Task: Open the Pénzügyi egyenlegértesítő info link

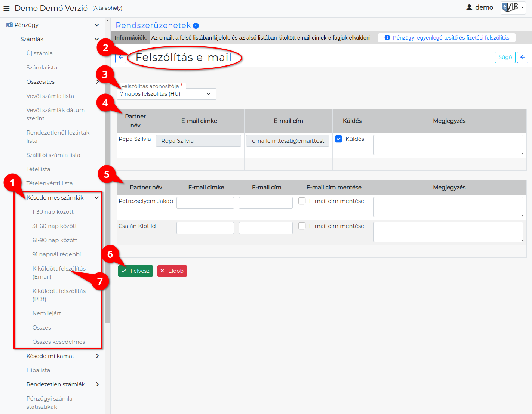Action: pyautogui.click(x=447, y=38)
